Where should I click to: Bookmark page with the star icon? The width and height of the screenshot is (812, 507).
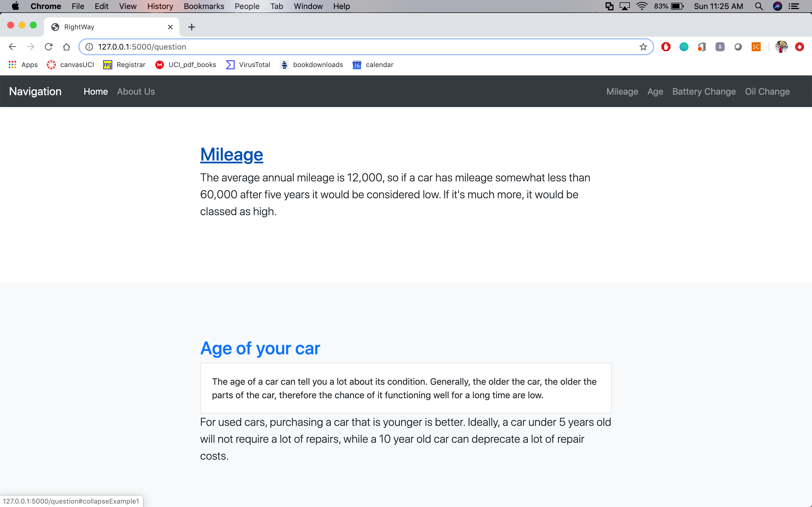point(643,46)
